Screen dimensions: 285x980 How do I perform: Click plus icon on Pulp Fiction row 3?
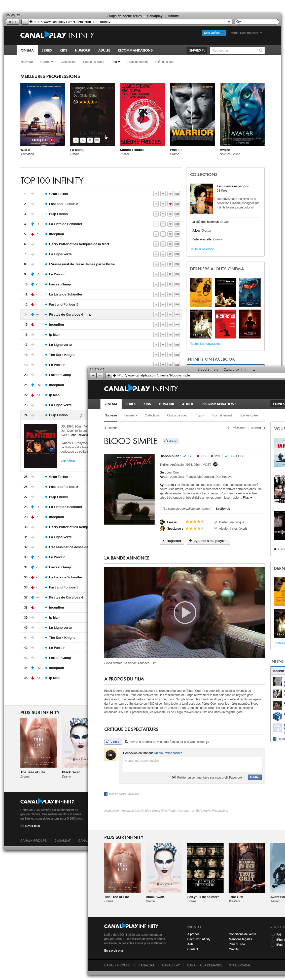pyautogui.click(x=163, y=214)
